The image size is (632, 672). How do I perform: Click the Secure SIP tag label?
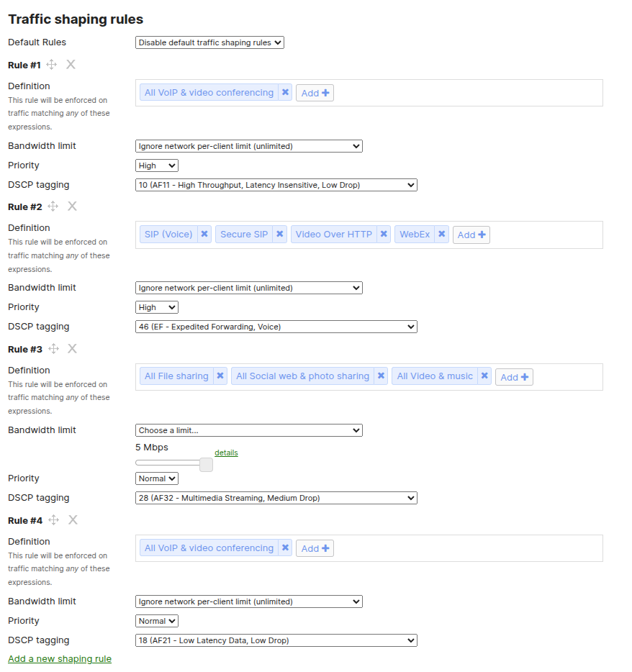coord(244,235)
